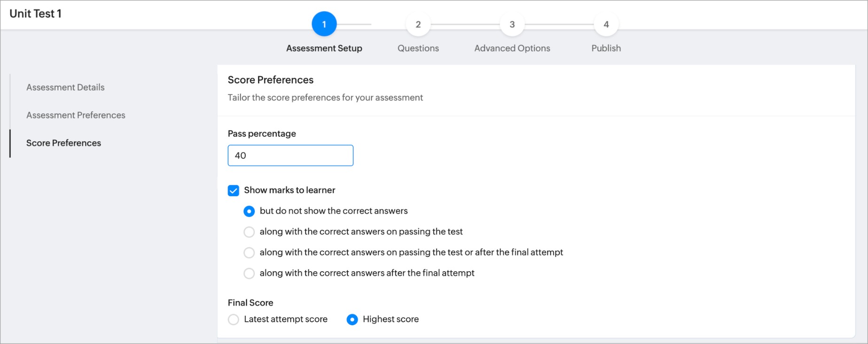This screenshot has width=868, height=344.
Task: Select Highest score radio button
Action: [x=352, y=320]
